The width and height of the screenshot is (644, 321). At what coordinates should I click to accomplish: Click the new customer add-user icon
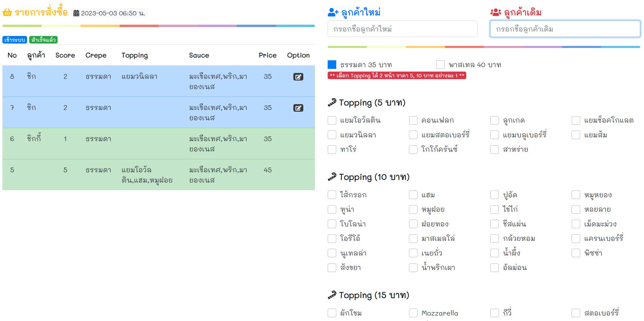[x=333, y=13]
